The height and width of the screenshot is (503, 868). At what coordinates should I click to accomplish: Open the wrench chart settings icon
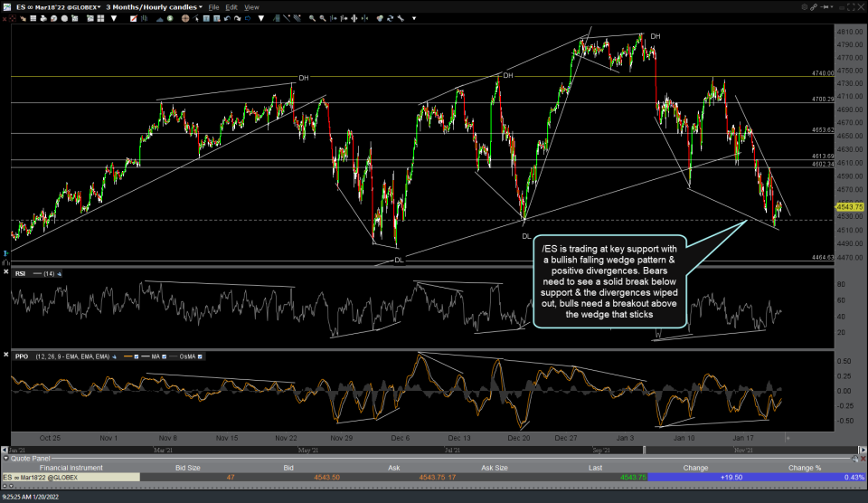coord(401,18)
